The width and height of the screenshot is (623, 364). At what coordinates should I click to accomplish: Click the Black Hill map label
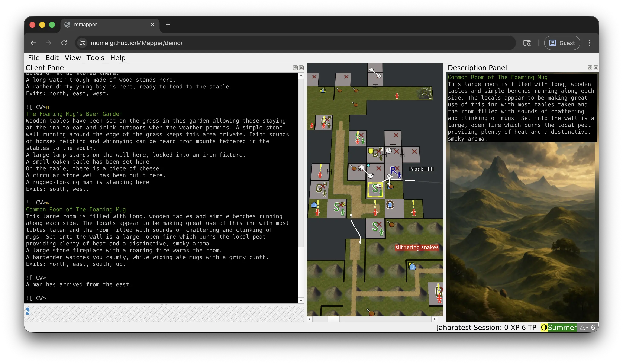(x=421, y=169)
